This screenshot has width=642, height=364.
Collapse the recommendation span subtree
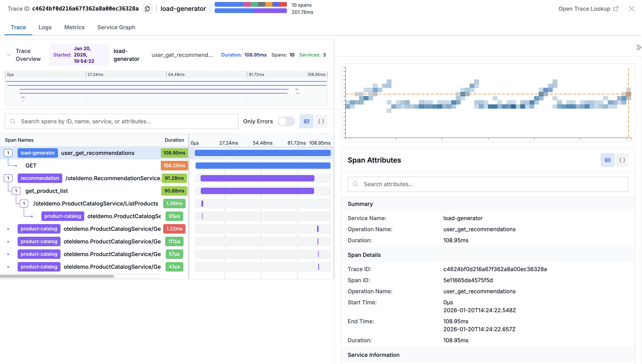[x=8, y=178]
